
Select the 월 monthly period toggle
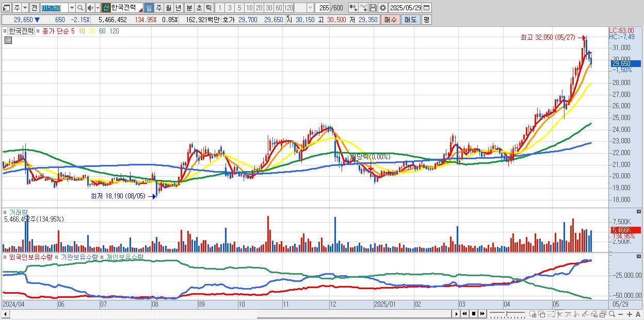pyautogui.click(x=168, y=8)
